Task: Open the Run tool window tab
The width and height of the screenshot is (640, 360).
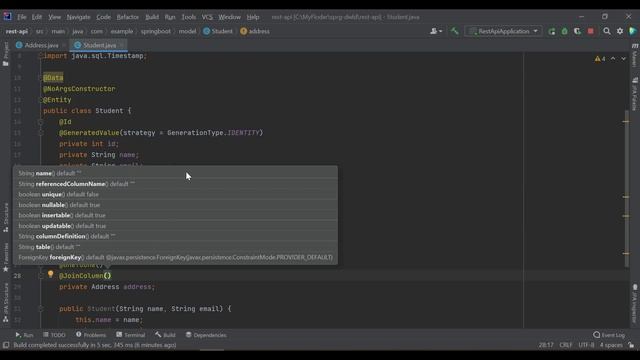Action: [x=24, y=335]
